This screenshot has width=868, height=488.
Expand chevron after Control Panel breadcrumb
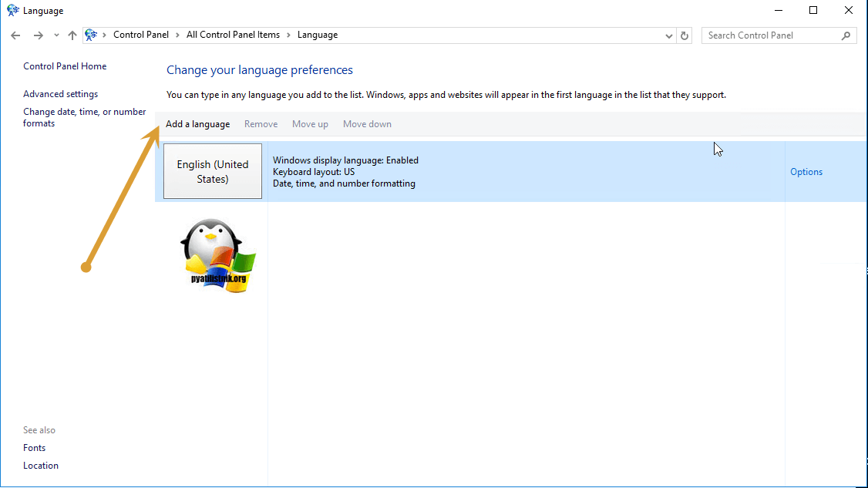click(177, 35)
